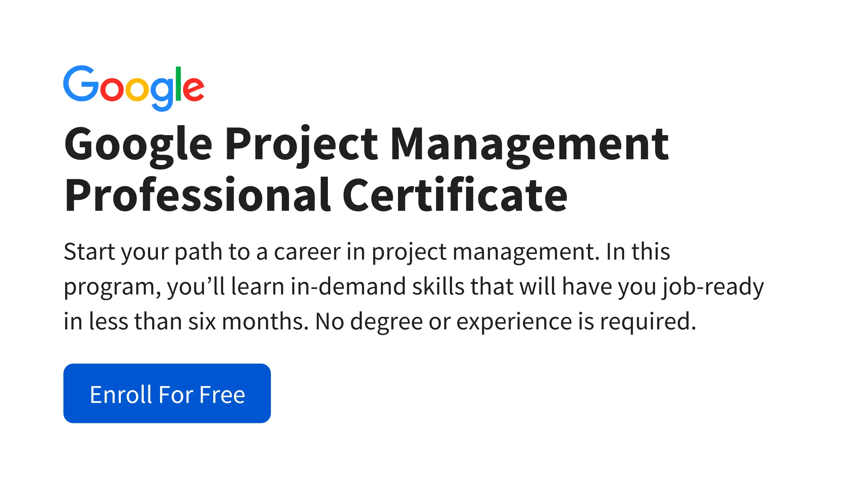Screen dimensions: 868x488
Task: Click the word "Professional" in the title
Action: click(x=197, y=196)
